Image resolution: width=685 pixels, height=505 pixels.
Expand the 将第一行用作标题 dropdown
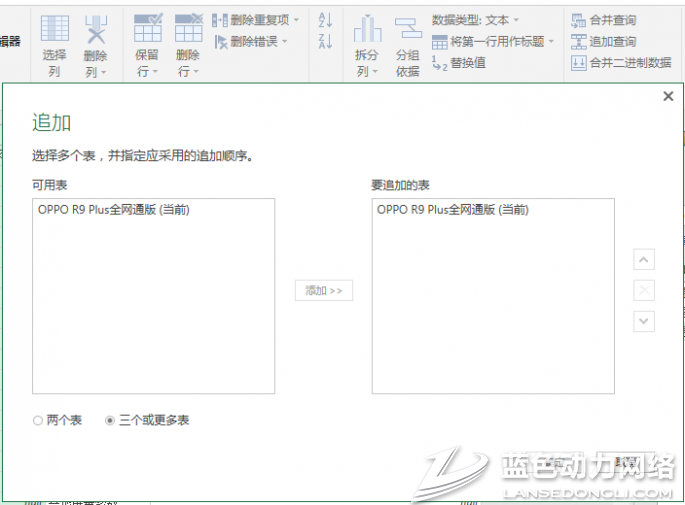pyautogui.click(x=550, y=41)
